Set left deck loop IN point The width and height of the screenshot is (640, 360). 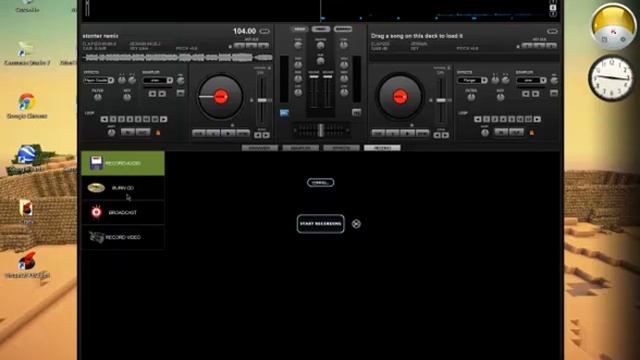(x=127, y=132)
